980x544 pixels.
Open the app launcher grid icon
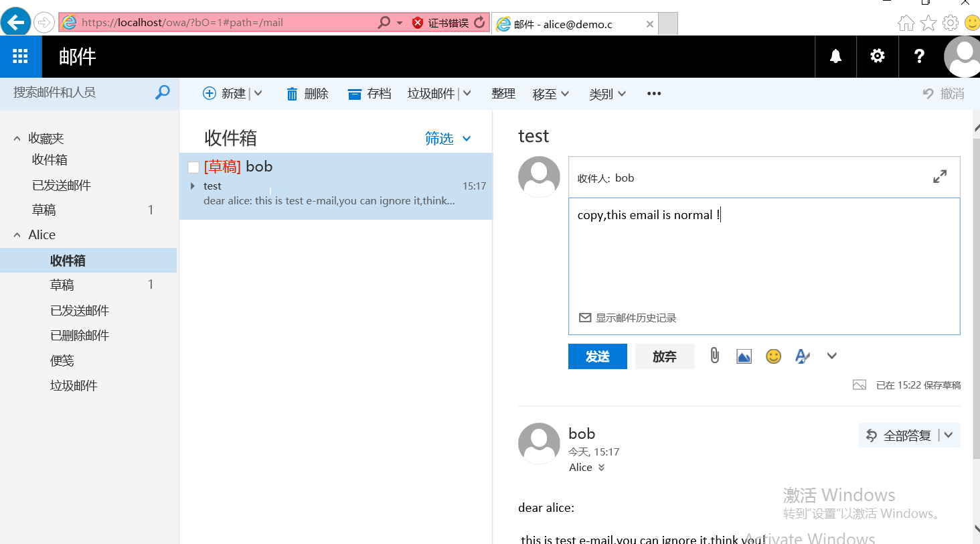pyautogui.click(x=20, y=56)
